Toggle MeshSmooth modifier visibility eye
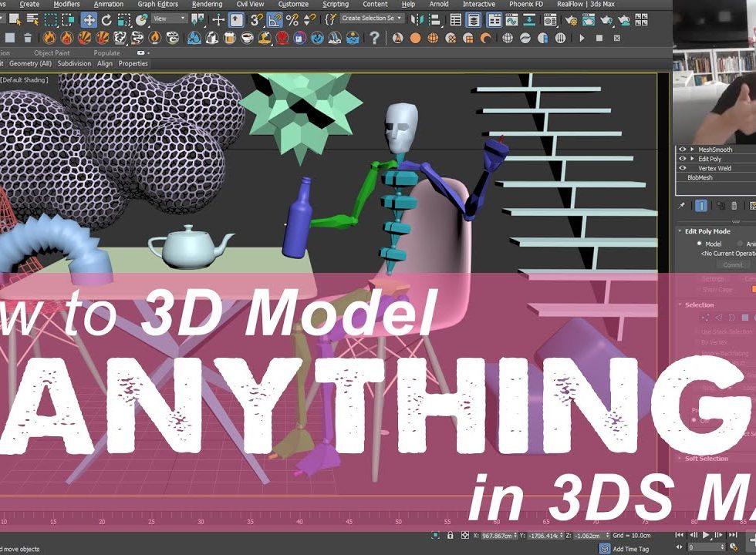Viewport: 756px width, 555px height. pos(682,150)
